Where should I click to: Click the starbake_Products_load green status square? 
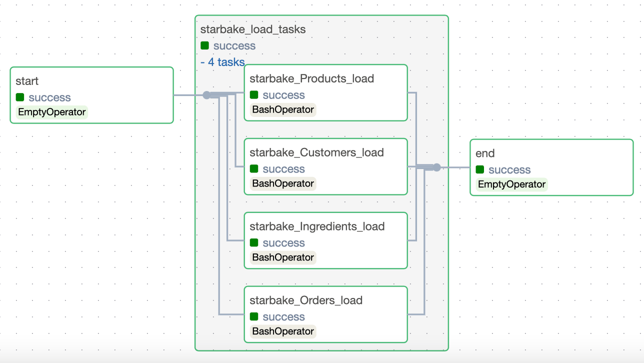click(254, 95)
